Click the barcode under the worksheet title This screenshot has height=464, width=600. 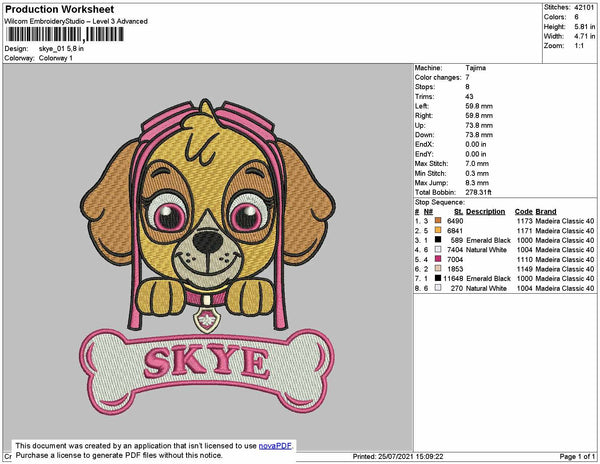tap(64, 34)
